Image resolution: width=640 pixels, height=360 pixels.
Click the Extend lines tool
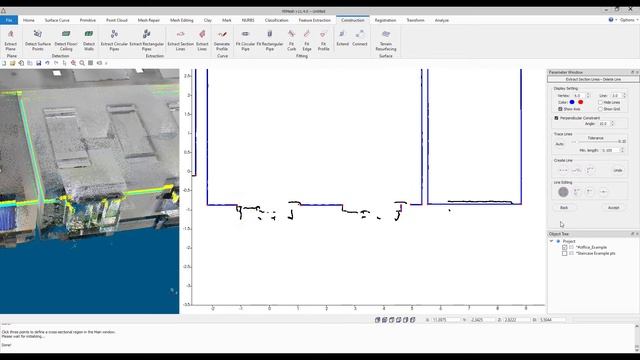(342, 38)
